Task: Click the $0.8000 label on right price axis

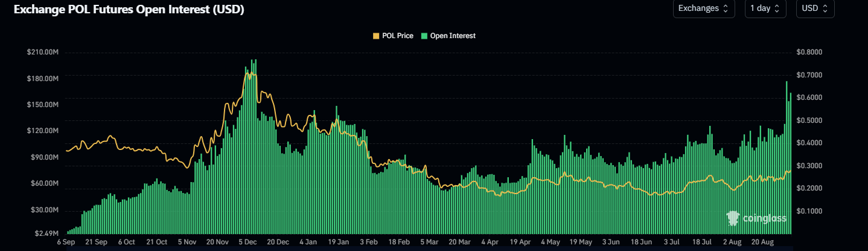Action: [x=809, y=53]
